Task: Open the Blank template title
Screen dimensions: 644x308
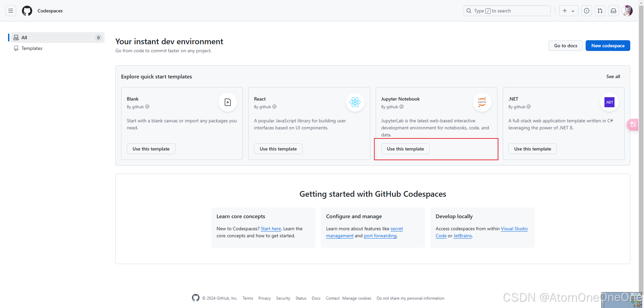Action: point(132,99)
